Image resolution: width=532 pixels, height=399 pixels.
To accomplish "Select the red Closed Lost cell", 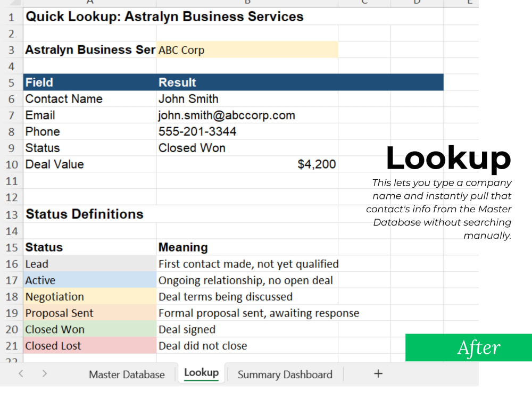I will [90, 346].
